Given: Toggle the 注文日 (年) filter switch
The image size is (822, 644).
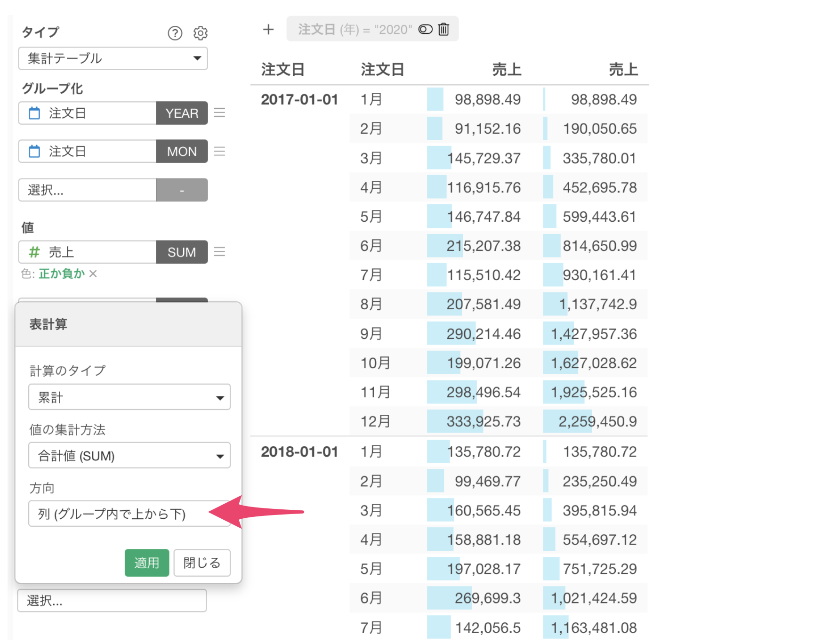Looking at the screenshot, I should (x=425, y=29).
